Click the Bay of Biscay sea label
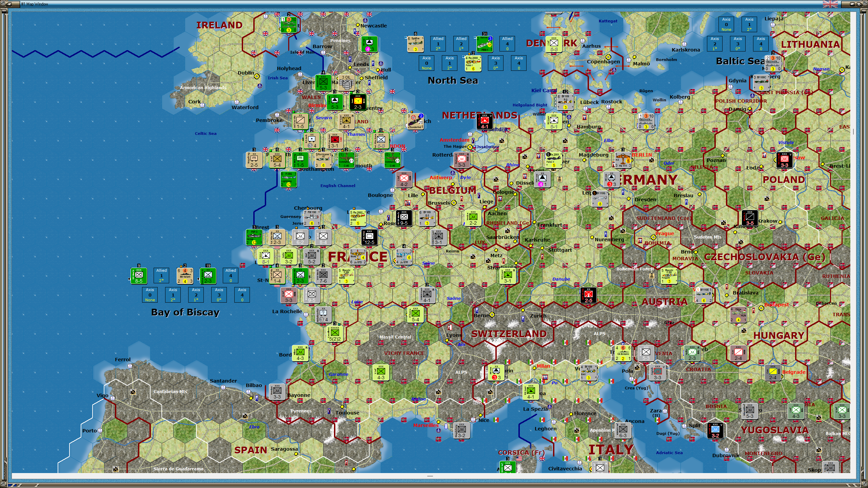 tap(185, 312)
